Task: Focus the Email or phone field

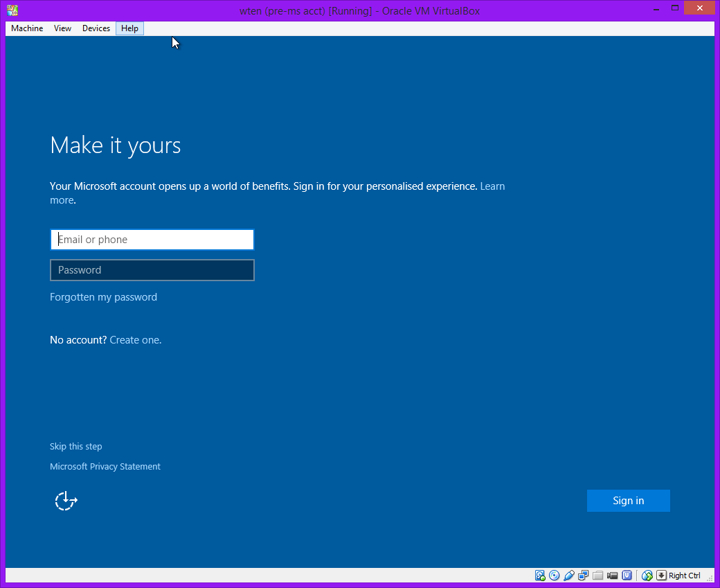Action: click(152, 240)
